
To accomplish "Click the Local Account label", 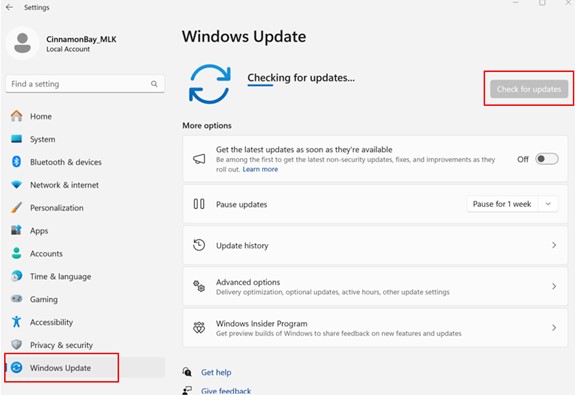I will [68, 49].
